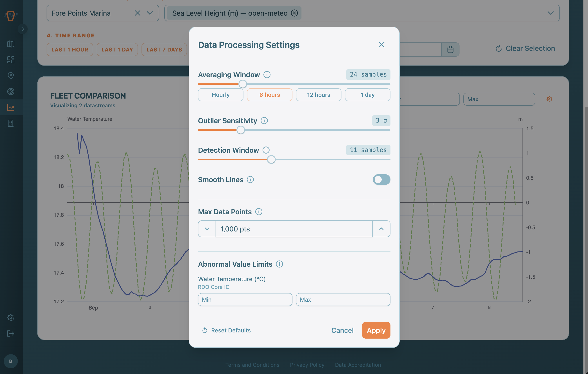Click Reset Defaults
Image resolution: width=588 pixels, height=374 pixels.
[x=226, y=330]
